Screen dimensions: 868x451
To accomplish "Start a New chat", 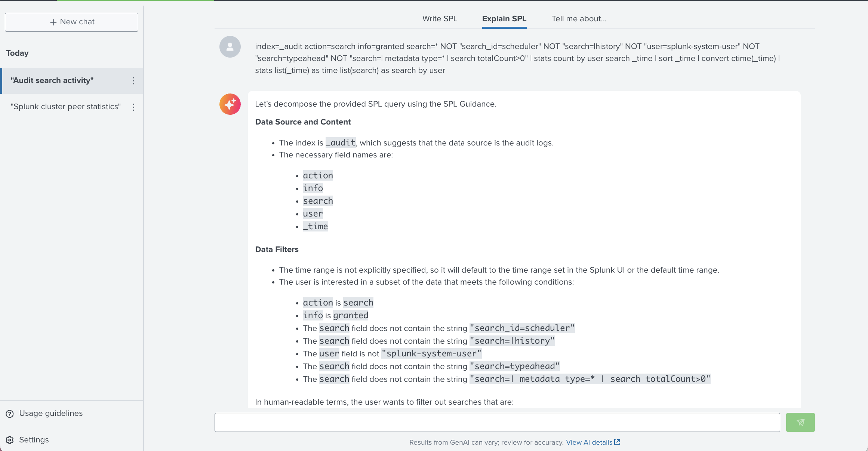I will (71, 22).
